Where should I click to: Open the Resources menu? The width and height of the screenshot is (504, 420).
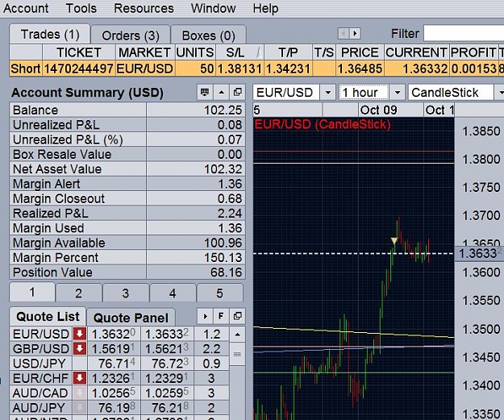pyautogui.click(x=144, y=8)
